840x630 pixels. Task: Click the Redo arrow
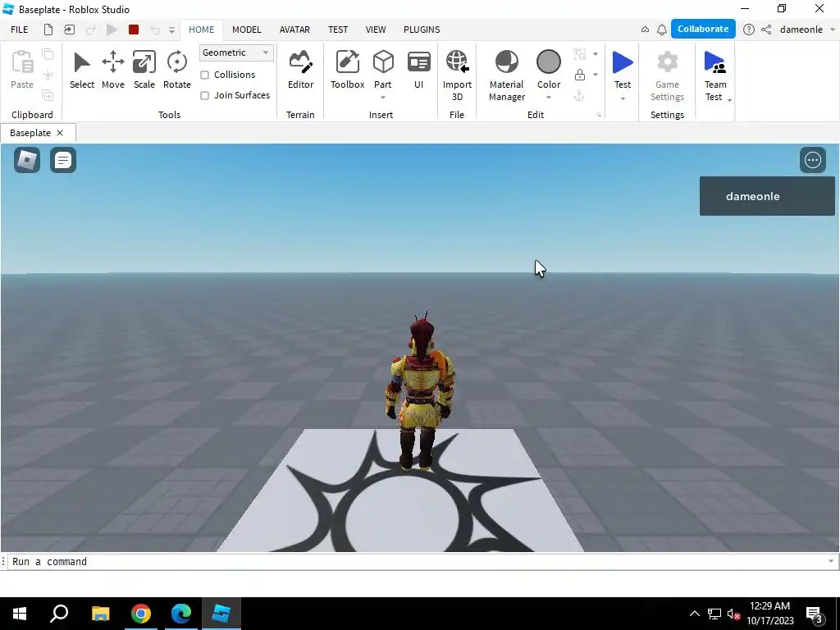click(90, 30)
